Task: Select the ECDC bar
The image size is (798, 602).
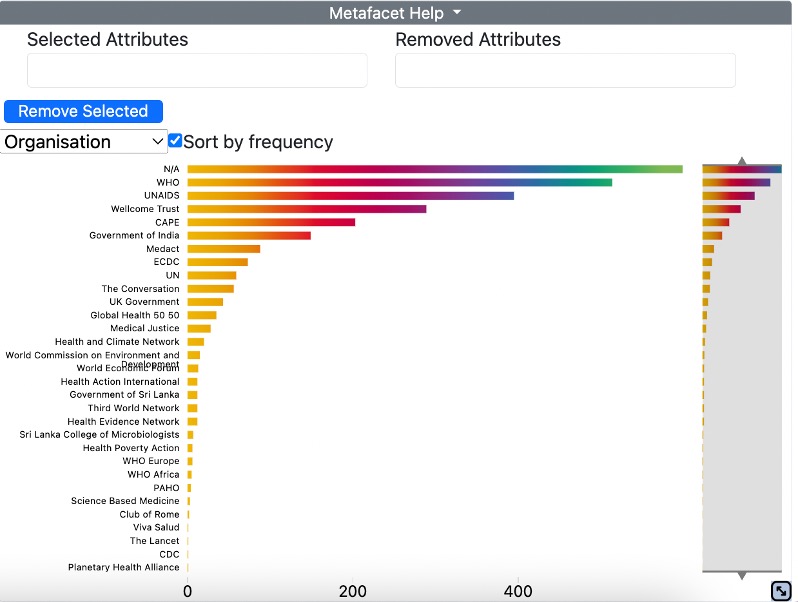Action: pyautogui.click(x=218, y=262)
